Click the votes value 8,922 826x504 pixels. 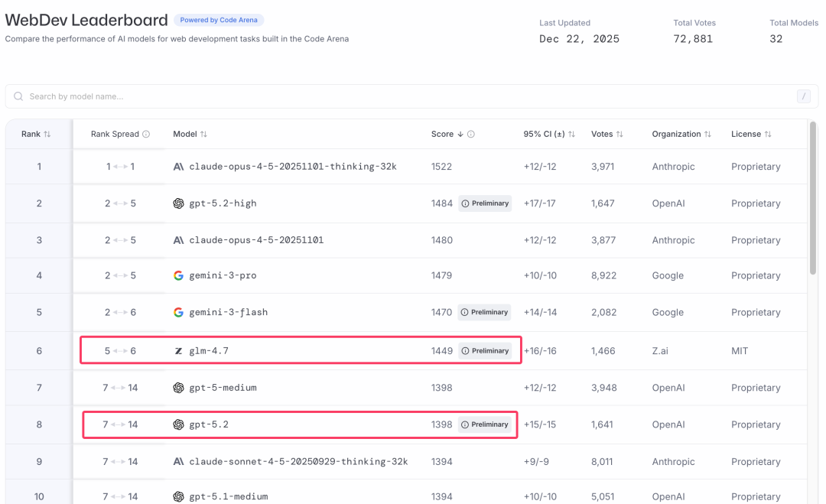pos(603,275)
